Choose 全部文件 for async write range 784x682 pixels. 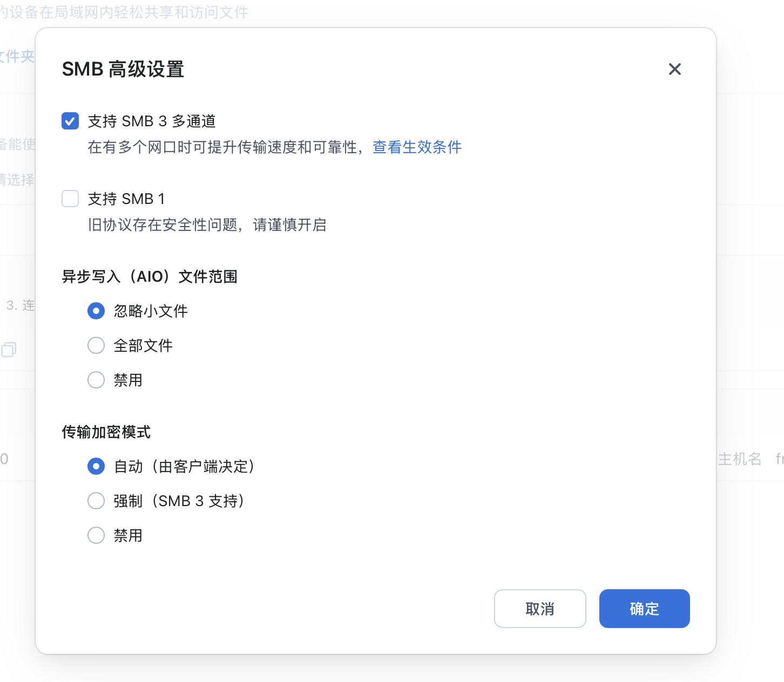(96, 345)
